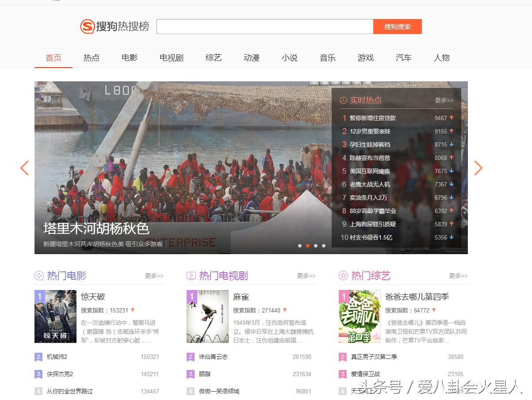Viewport: 532px width, 400px height.
Task: Open 更多>> next to 实时热点
Action: pos(445,101)
